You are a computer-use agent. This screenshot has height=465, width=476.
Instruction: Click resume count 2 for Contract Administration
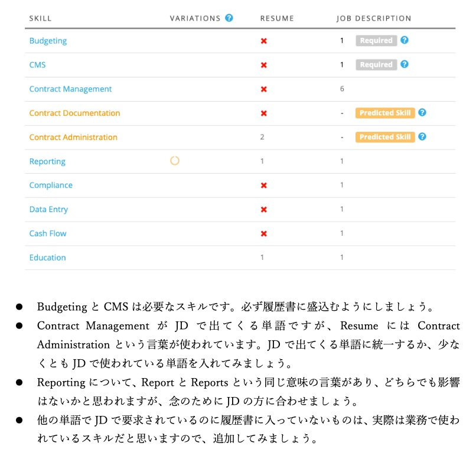click(262, 137)
